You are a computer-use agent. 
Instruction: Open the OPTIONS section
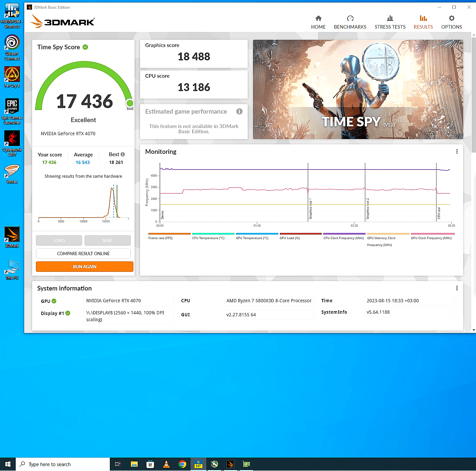tap(451, 22)
